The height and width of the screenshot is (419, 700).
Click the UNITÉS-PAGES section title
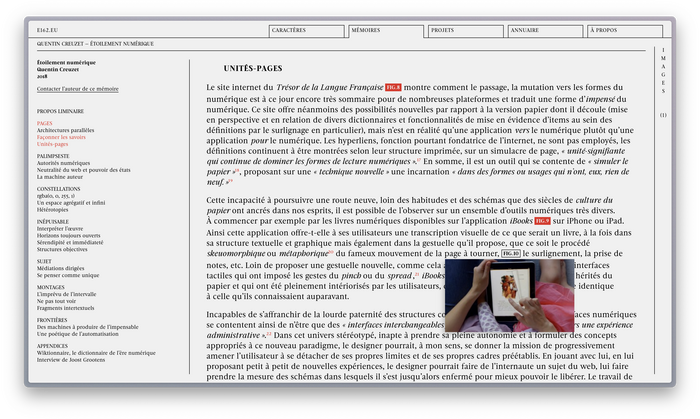[x=253, y=68]
